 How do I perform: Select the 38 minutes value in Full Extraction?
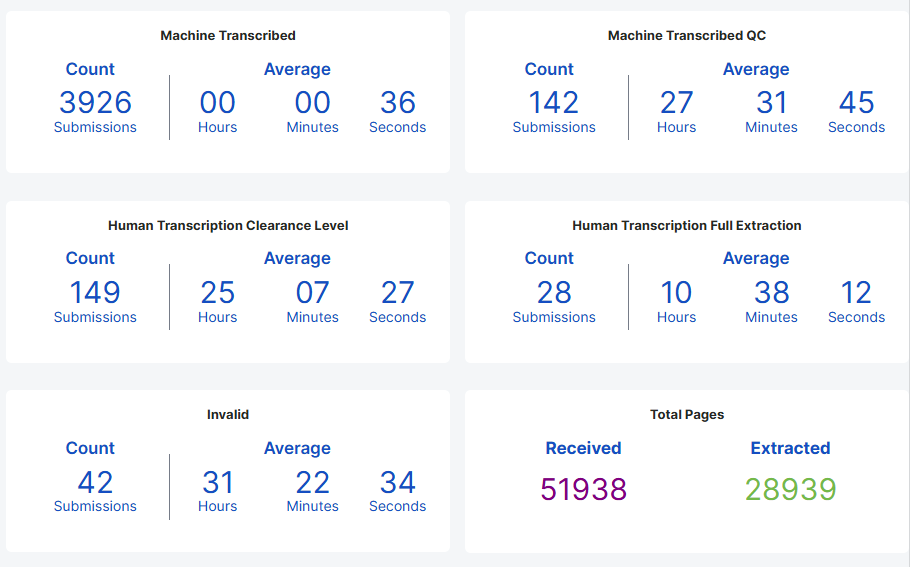pos(771,293)
